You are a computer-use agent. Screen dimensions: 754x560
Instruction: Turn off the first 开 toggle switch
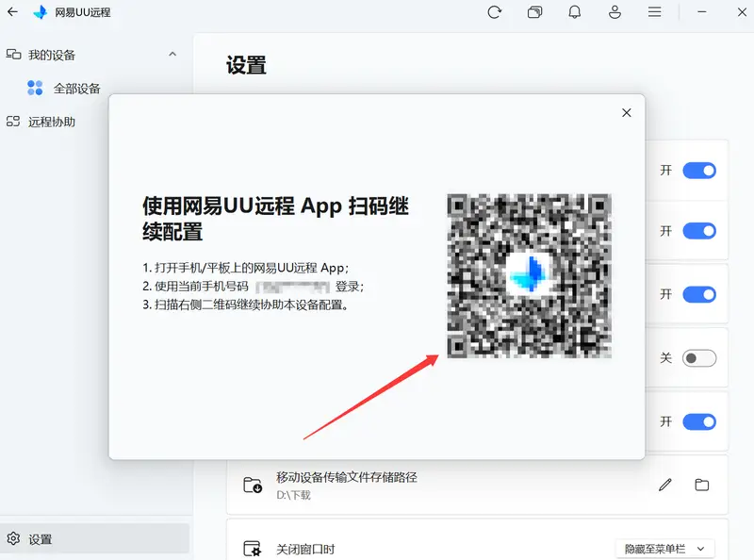click(699, 171)
